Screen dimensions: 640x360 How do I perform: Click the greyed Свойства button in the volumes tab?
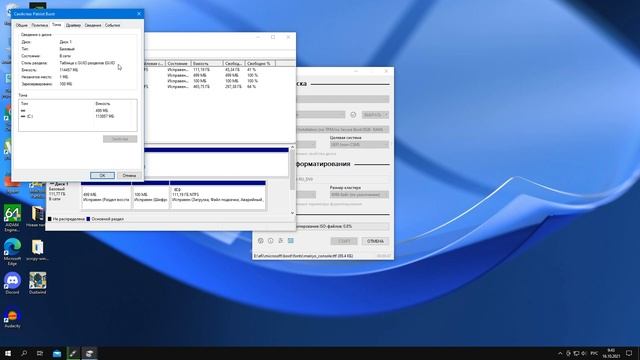click(x=120, y=139)
